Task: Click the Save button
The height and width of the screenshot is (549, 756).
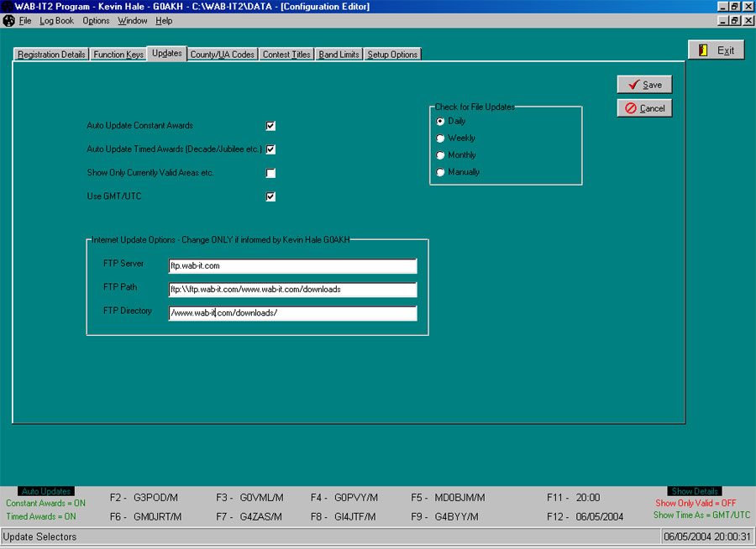Action: coord(644,84)
